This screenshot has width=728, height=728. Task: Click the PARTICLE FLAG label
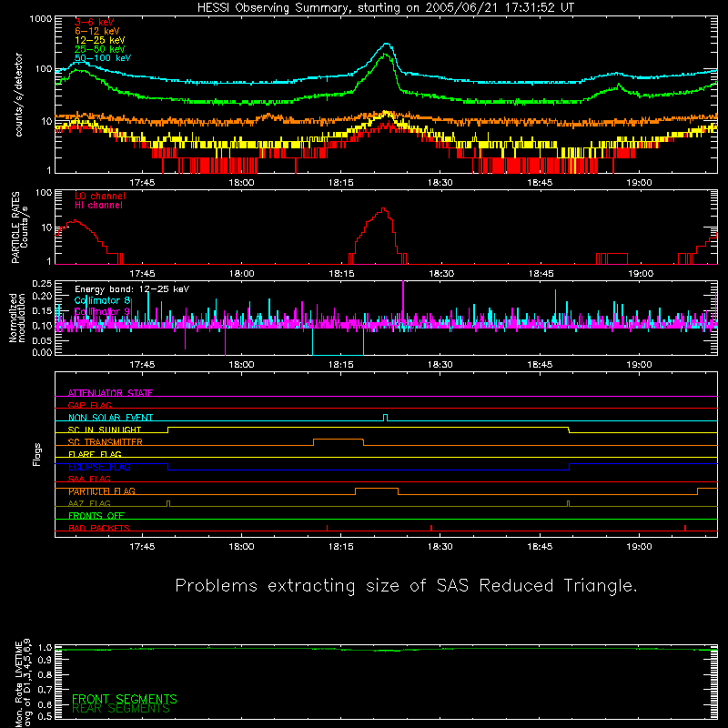click(102, 491)
